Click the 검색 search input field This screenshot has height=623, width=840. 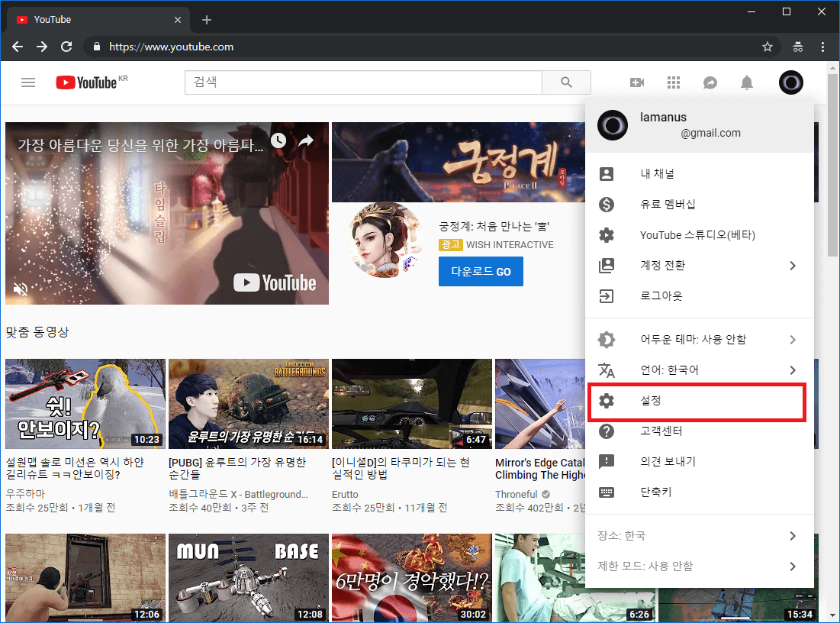click(x=362, y=82)
